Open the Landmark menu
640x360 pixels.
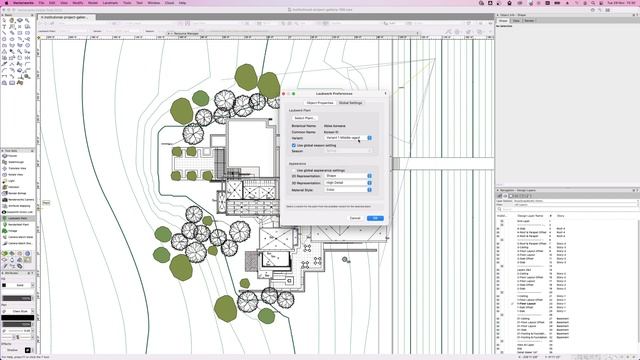(x=110, y=3)
